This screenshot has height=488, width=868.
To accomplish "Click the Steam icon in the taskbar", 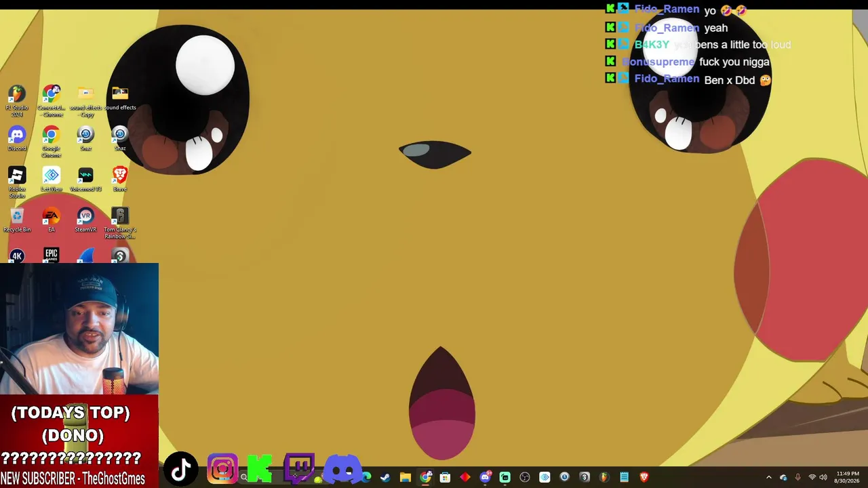I will point(385,477).
